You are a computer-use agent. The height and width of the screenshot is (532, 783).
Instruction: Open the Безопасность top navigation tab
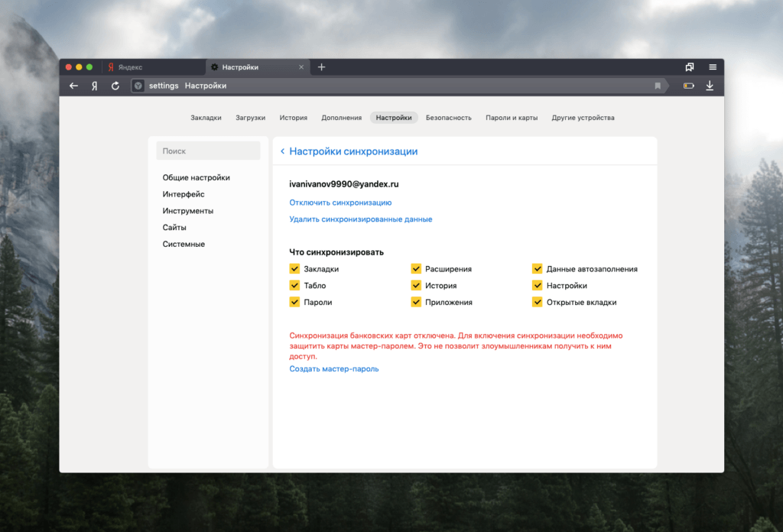[x=448, y=118]
